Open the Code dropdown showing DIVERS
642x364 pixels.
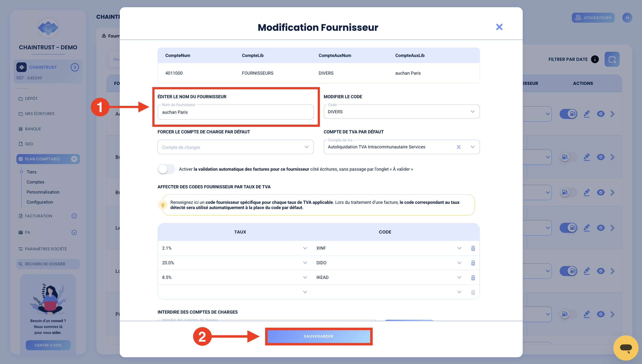coord(401,112)
